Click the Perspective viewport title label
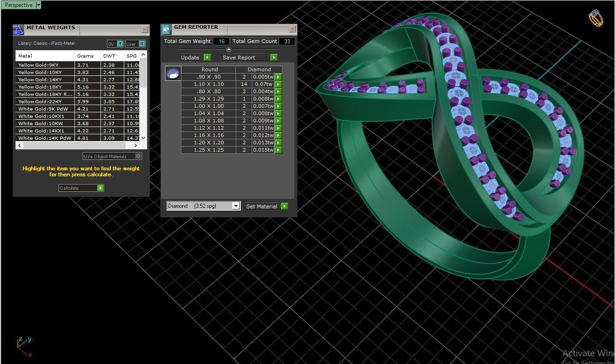The width and height of the screenshot is (615, 364). [19, 5]
